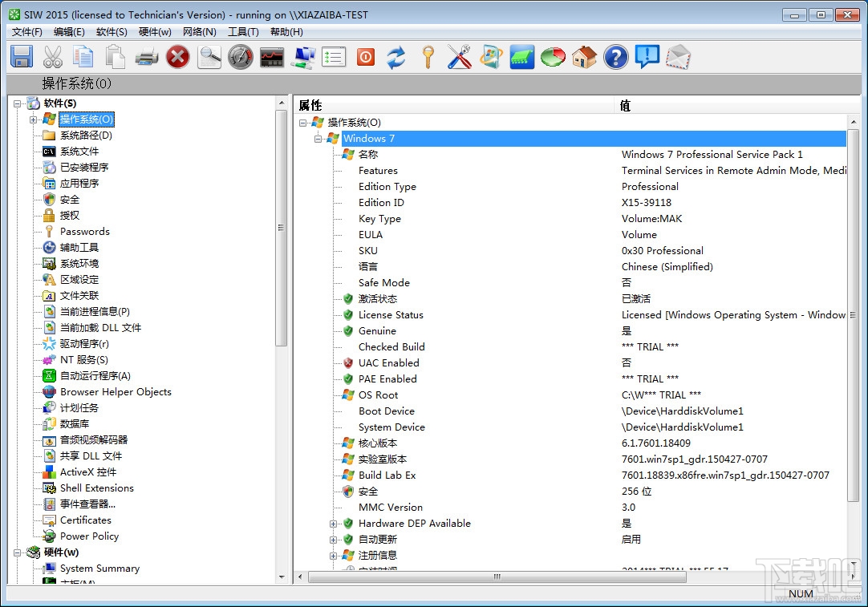This screenshot has height=607, width=868.
Task: Expand the 自动更新 row
Action: pyautogui.click(x=333, y=540)
